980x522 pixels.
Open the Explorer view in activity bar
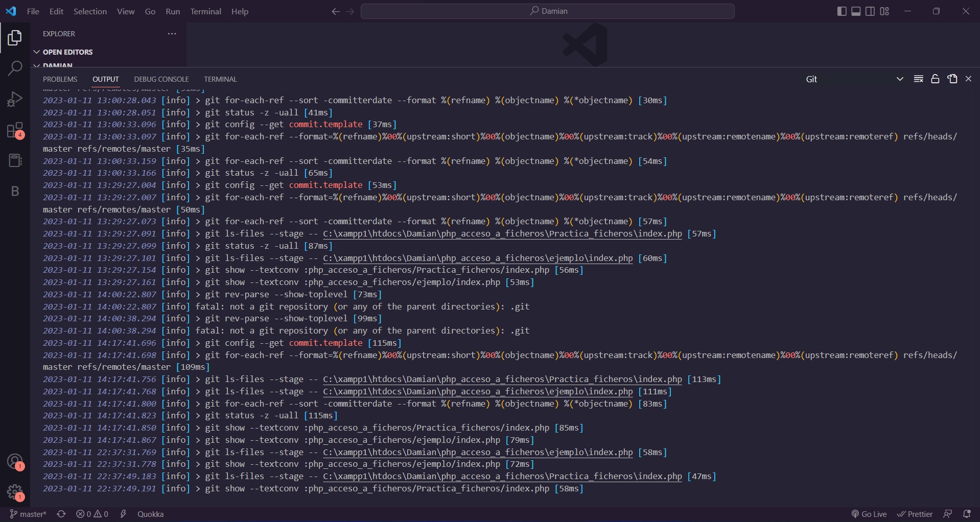(x=15, y=38)
